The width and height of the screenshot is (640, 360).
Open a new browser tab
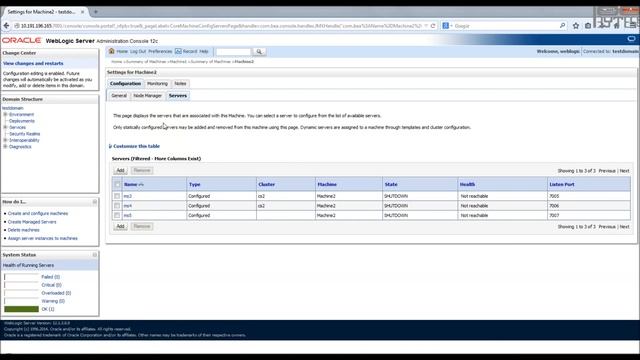point(96,12)
